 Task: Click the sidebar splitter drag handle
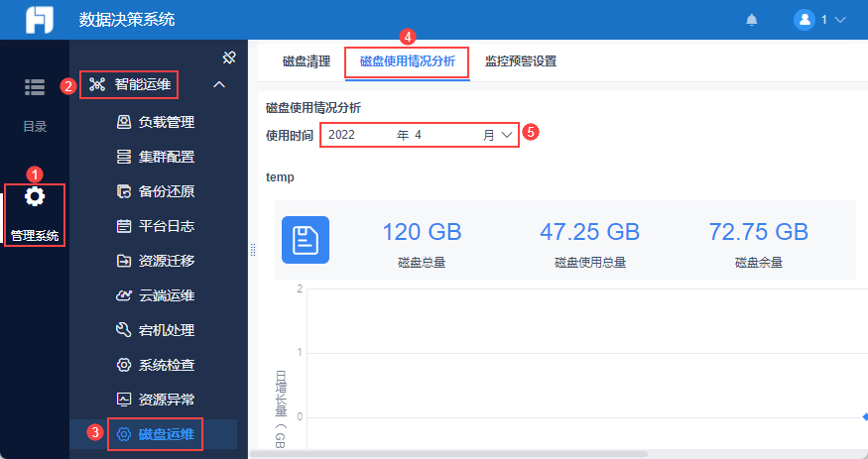[x=252, y=250]
